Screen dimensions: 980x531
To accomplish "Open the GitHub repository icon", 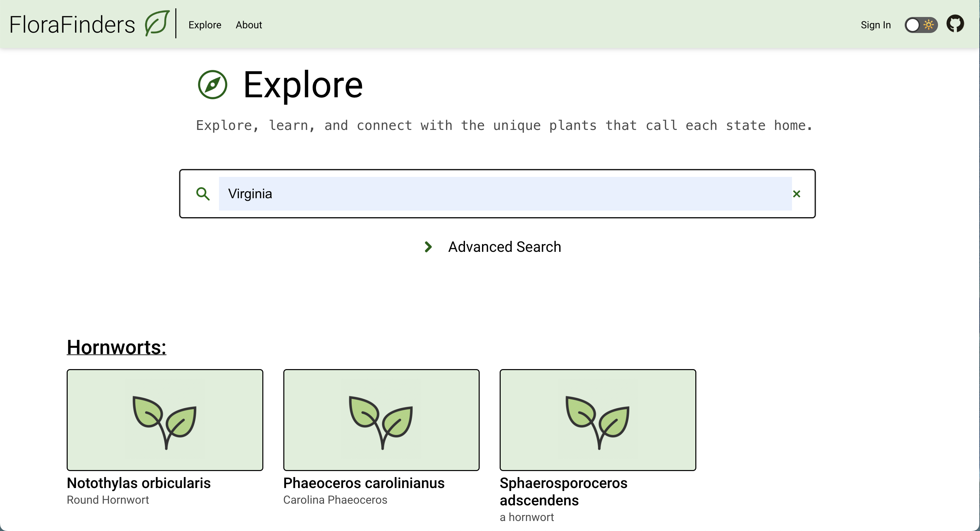I will [955, 24].
